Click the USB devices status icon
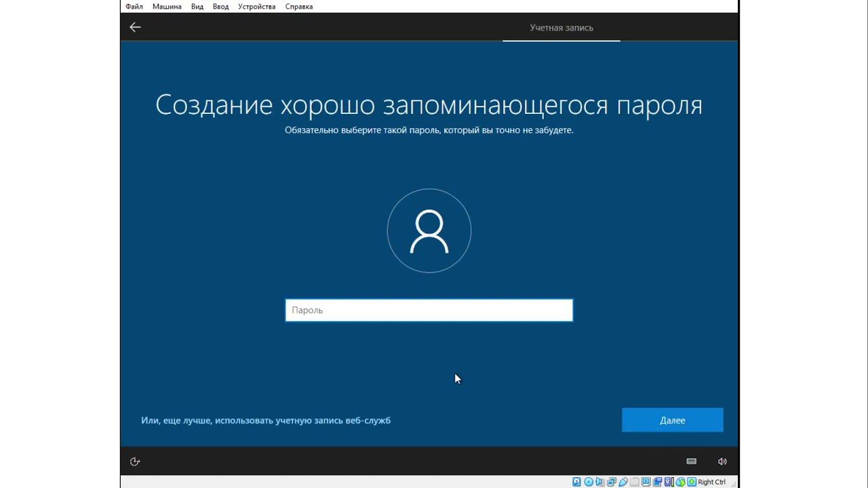Viewport: 868px width, 488px height. [623, 482]
